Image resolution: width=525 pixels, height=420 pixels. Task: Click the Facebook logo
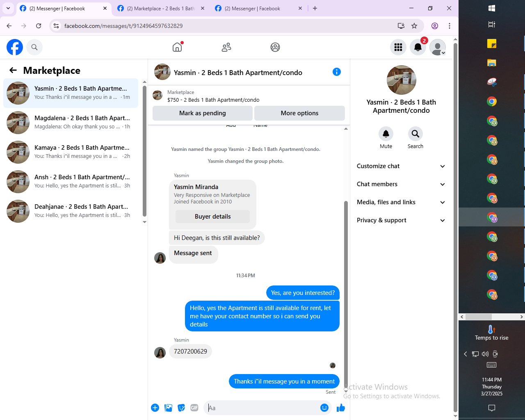click(15, 47)
